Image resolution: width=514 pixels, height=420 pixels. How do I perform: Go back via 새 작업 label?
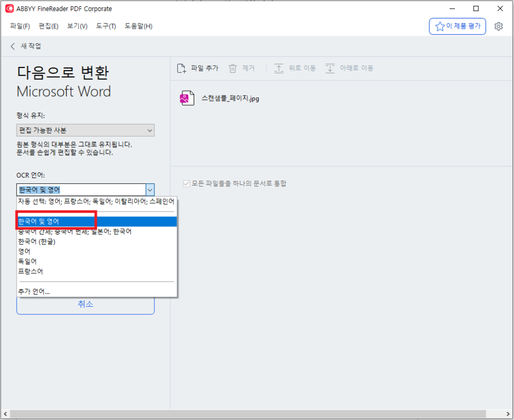click(x=31, y=46)
